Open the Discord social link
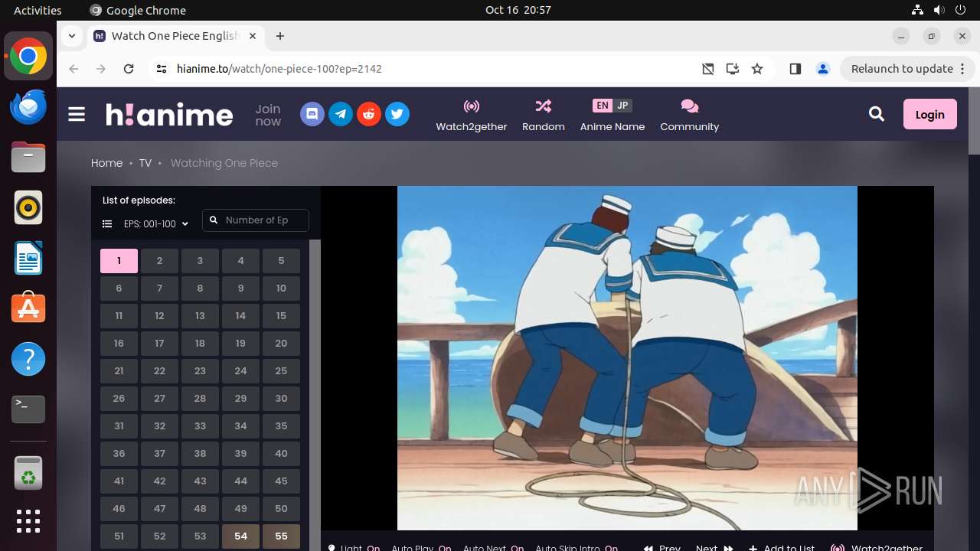This screenshot has height=551, width=980. click(x=312, y=114)
